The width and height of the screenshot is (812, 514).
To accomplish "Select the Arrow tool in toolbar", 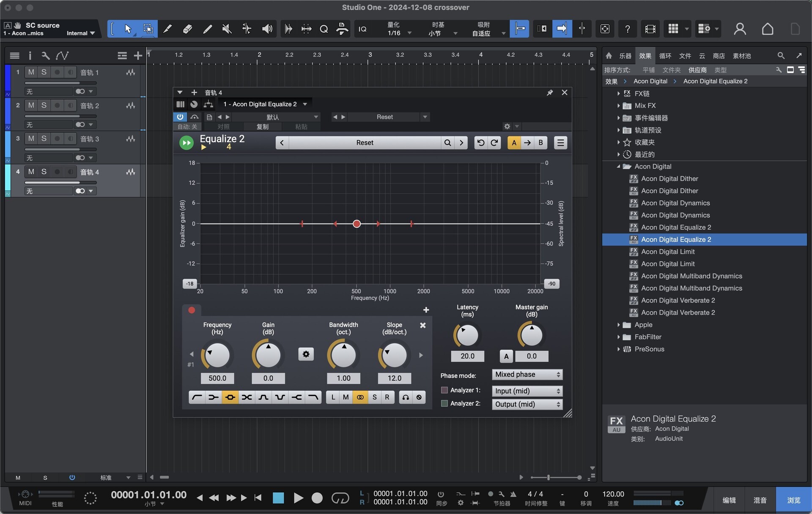I will pos(128,29).
